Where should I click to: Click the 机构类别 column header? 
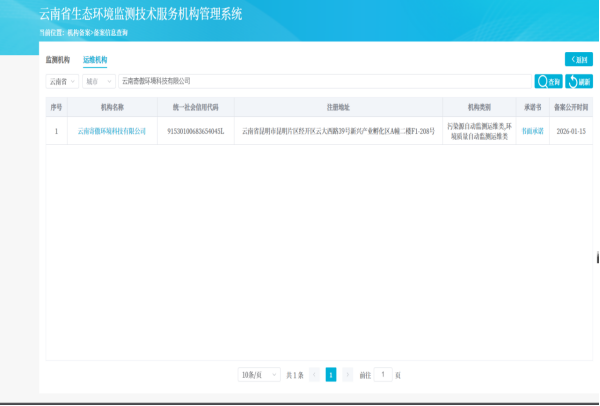pyautogui.click(x=479, y=108)
